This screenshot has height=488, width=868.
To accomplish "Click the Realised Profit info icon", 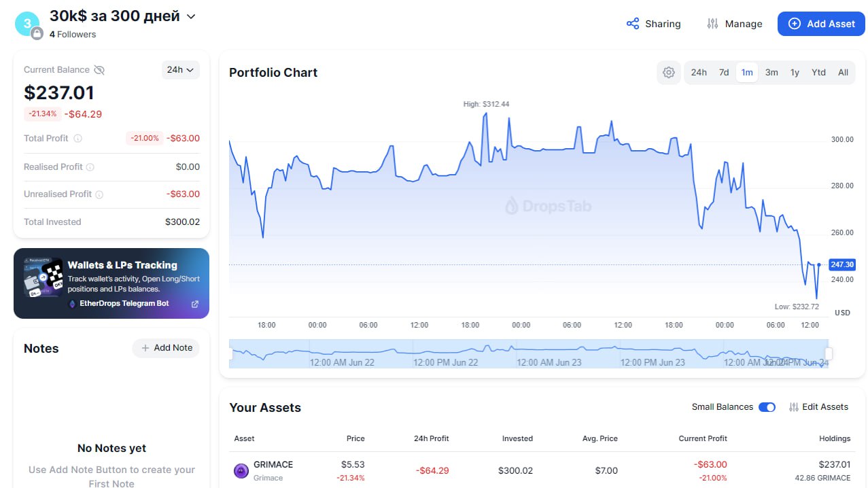I will click(x=90, y=167).
